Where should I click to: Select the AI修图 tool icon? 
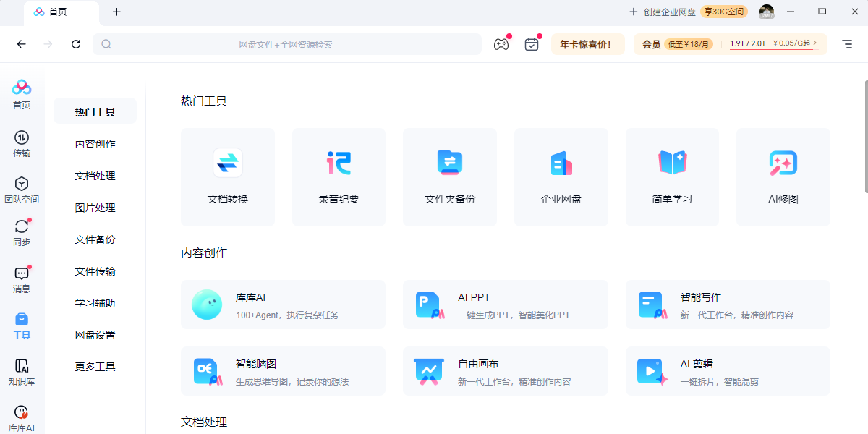click(783, 163)
